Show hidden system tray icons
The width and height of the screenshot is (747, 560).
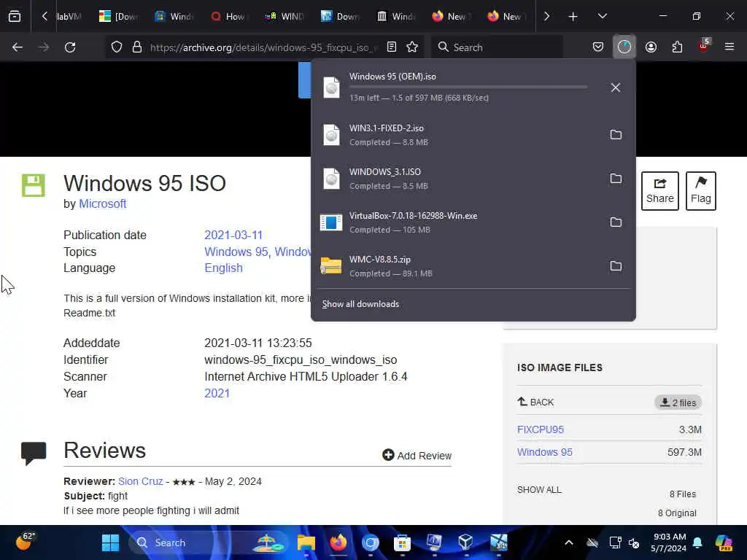(x=569, y=542)
